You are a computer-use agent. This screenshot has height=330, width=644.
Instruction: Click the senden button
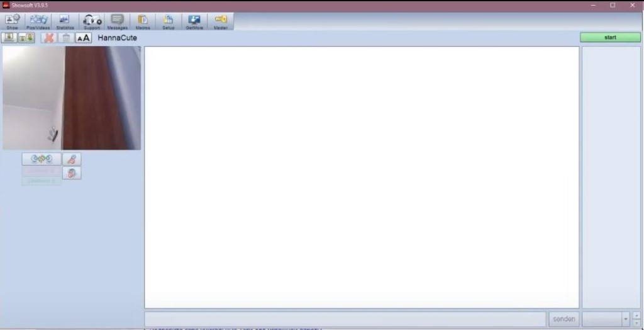click(x=564, y=319)
